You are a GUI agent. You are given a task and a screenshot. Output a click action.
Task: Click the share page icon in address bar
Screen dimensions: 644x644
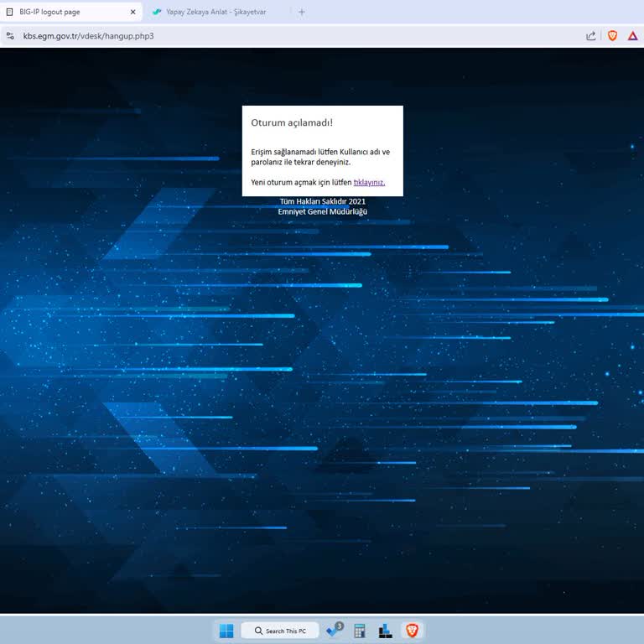(590, 36)
